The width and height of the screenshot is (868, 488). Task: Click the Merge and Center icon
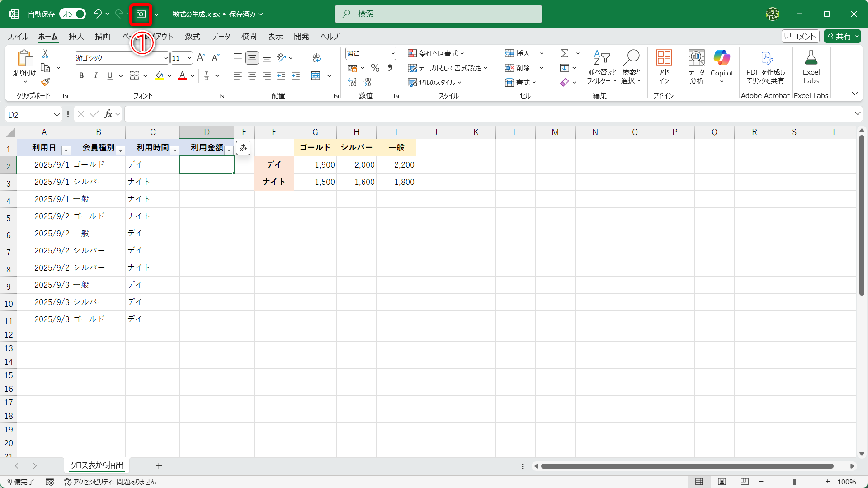[316, 75]
